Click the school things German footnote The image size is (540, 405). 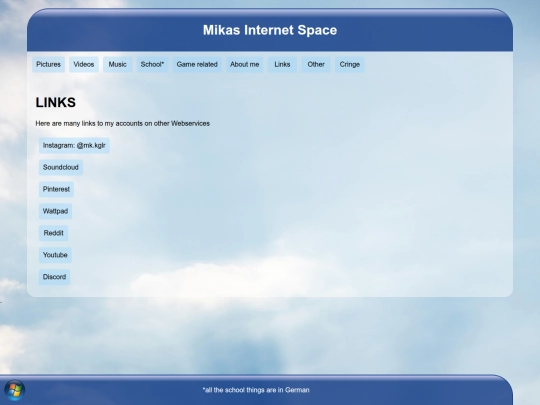[256, 390]
